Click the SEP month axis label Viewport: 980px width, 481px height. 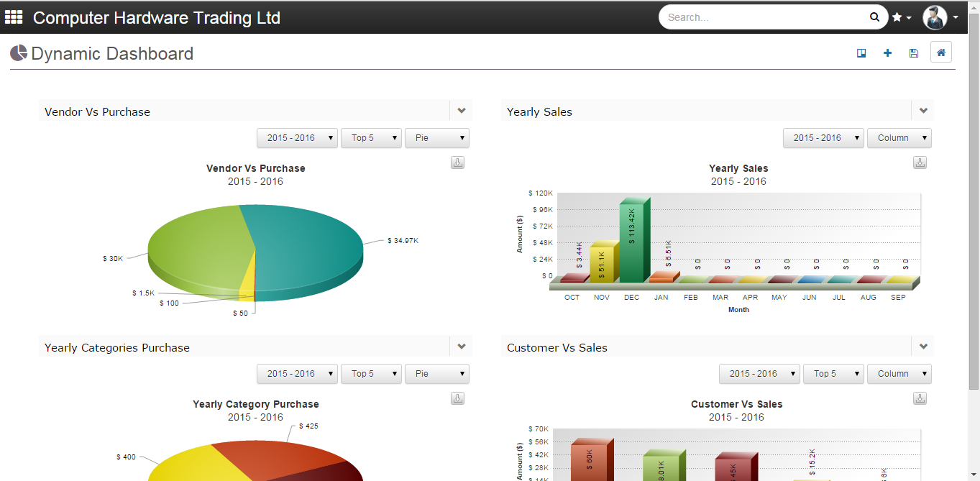coord(898,298)
